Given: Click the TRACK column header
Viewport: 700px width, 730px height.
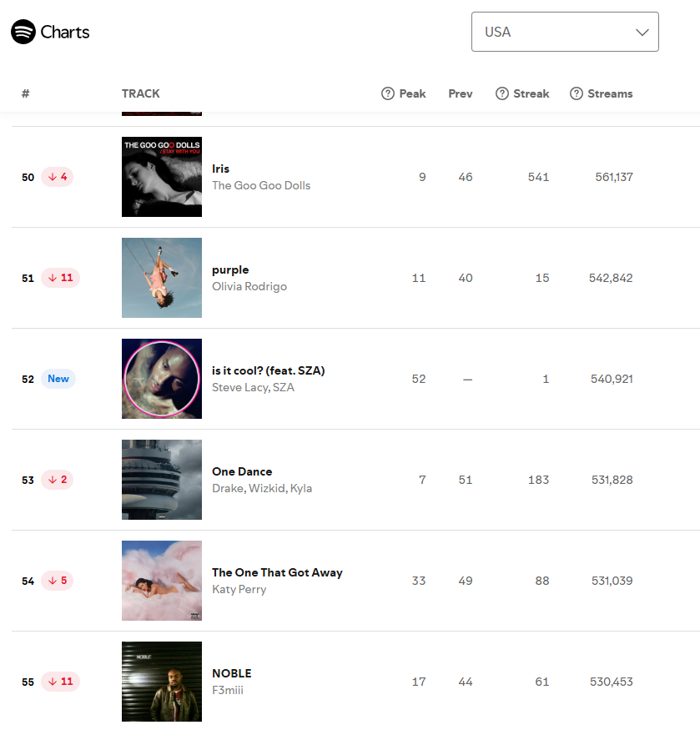Looking at the screenshot, I should pyautogui.click(x=141, y=93).
